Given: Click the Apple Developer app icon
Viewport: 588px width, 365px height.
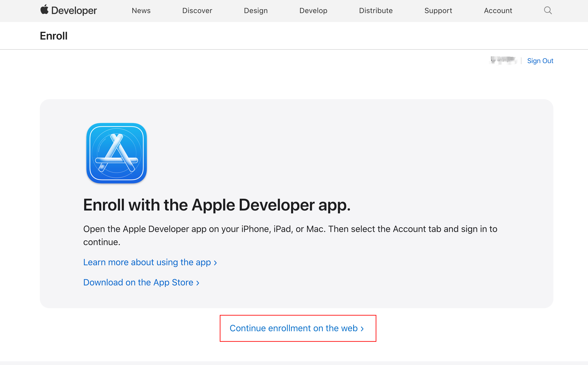Looking at the screenshot, I should click(x=117, y=153).
